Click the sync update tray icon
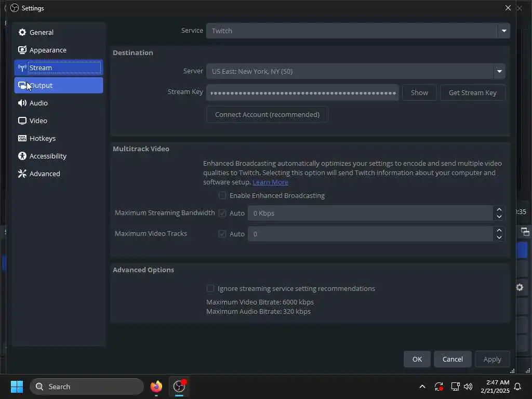Viewport: 532px width, 399px height. 438,387
